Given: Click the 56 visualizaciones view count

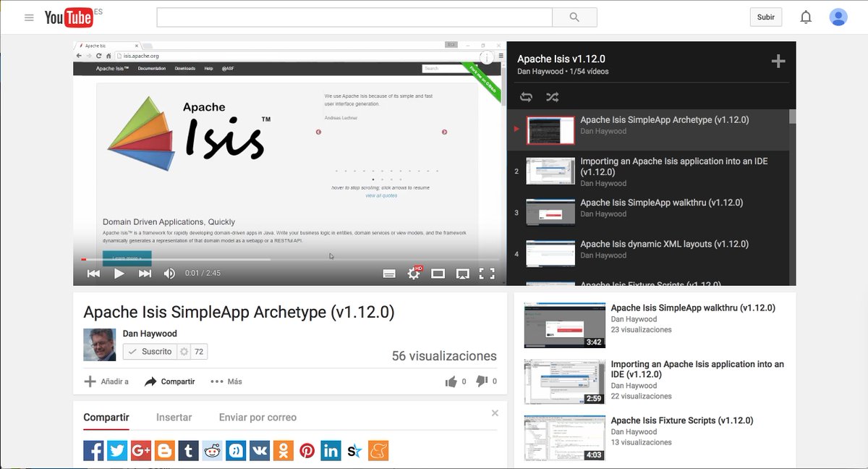Looking at the screenshot, I should [x=444, y=356].
